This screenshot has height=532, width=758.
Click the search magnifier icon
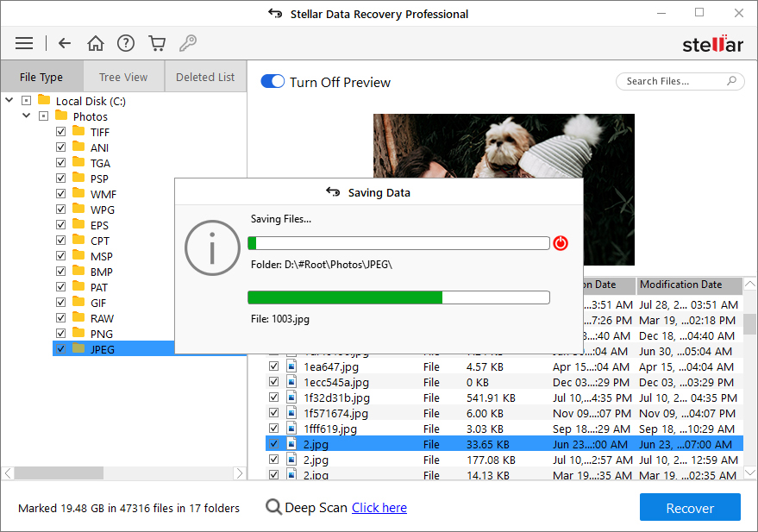point(732,81)
